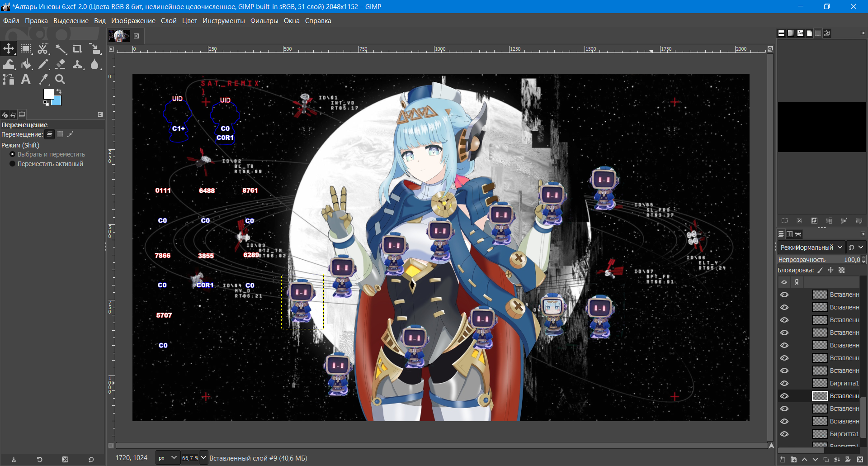
Task: Open the Фильтры menu
Action: coord(264,21)
